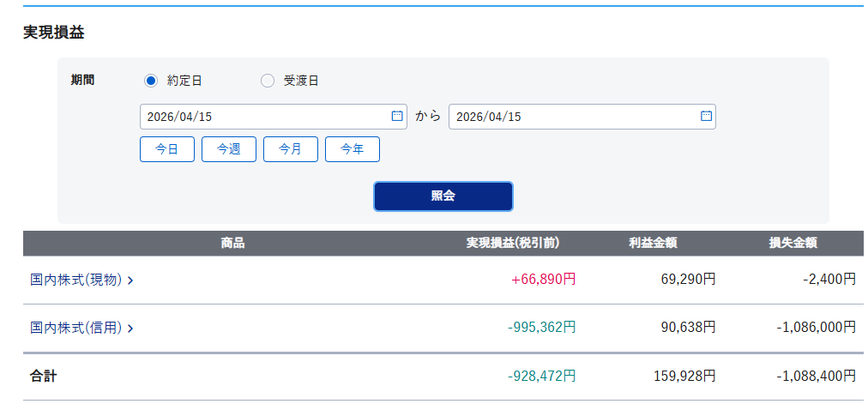
Task: Submit the query with the 照会 button
Action: pos(443,196)
